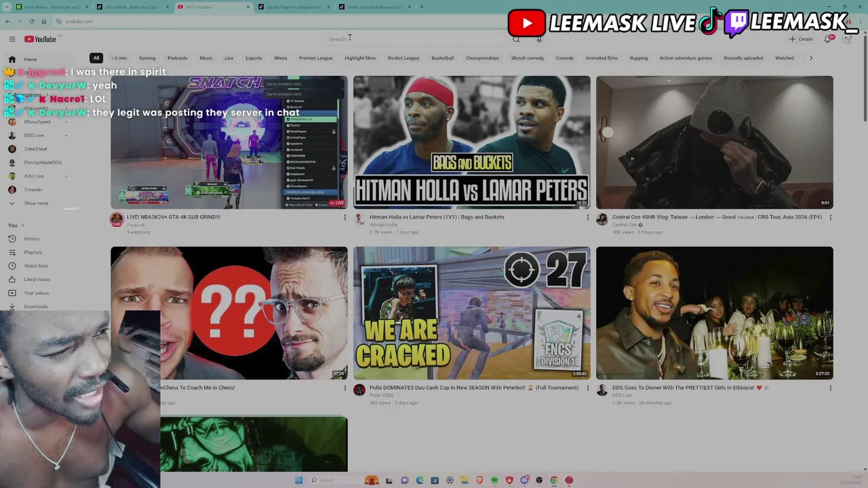868x488 pixels.
Task: Expand the You section chevron
Action: pos(22,225)
